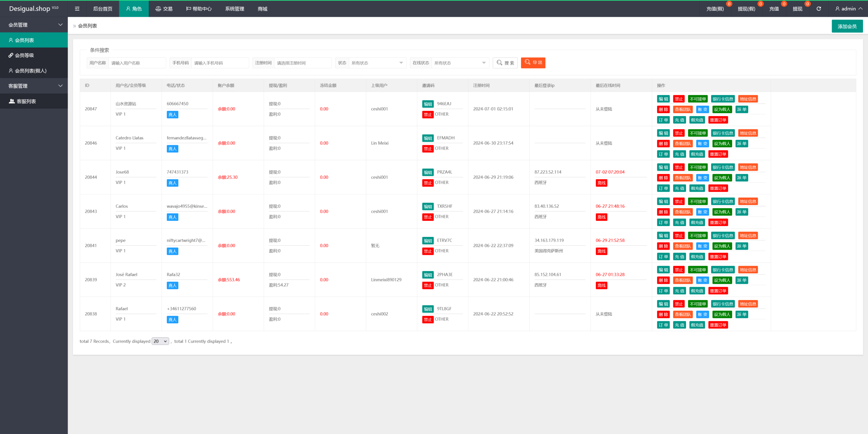Click the sidebar collapse hamburger icon
The image size is (868, 434).
(x=77, y=9)
